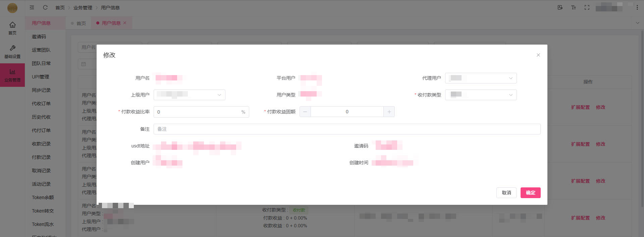This screenshot has height=237, width=644.
Task: Open the 上级用户 dropdown
Action: point(189,95)
